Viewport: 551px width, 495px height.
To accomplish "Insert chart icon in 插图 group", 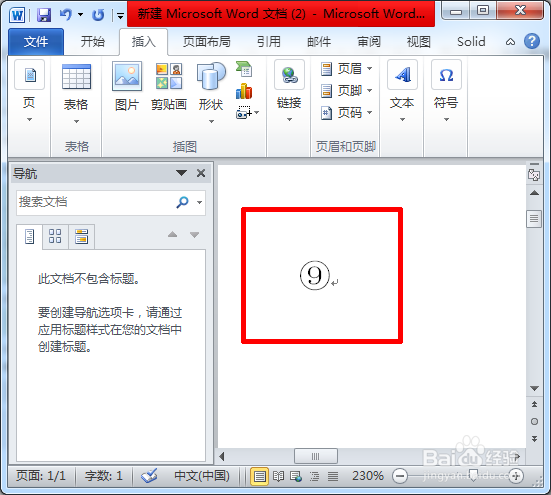I will [244, 91].
